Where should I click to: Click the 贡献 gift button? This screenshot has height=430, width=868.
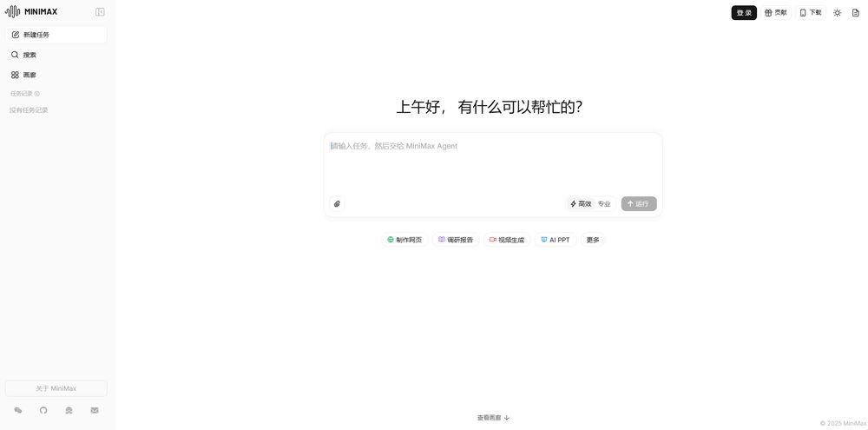[x=775, y=13]
